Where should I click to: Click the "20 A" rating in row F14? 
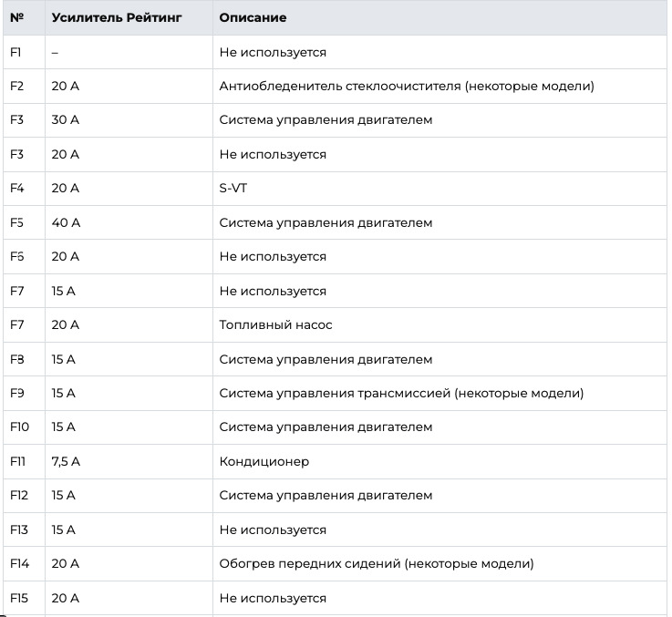(66, 563)
